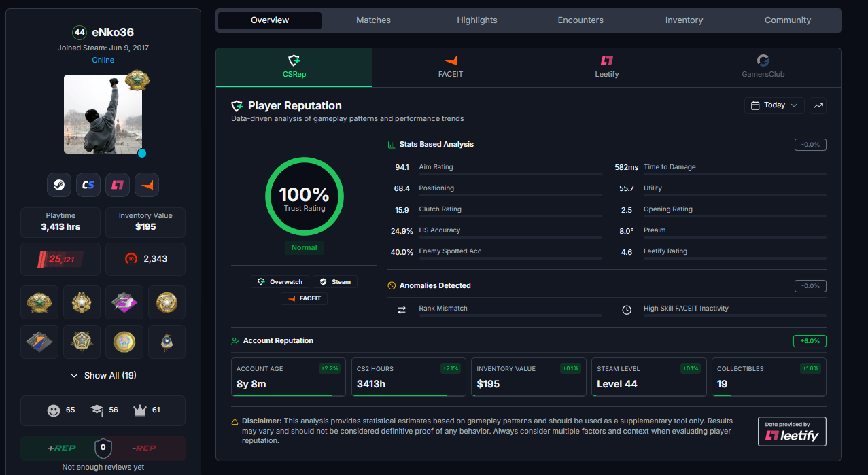Screen dimensions: 868x475
Task: Click the Stats Based Analysis chart icon
Action: pyautogui.click(x=392, y=145)
